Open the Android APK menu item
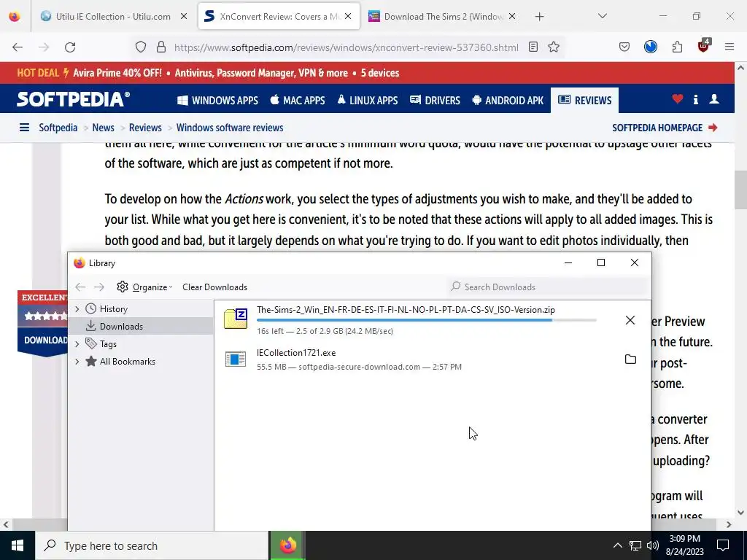The width and height of the screenshot is (747, 560). click(508, 101)
